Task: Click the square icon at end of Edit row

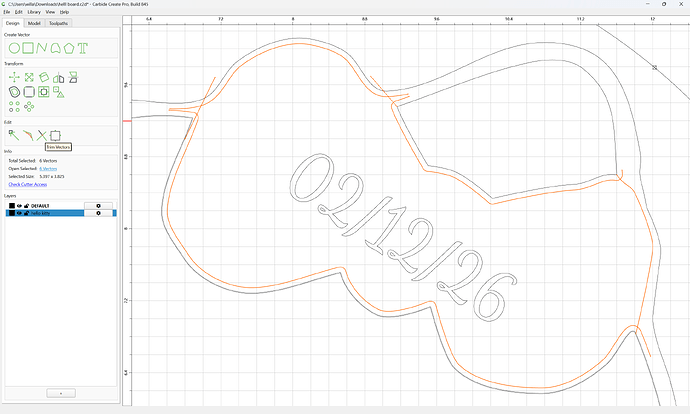Action: coord(55,135)
